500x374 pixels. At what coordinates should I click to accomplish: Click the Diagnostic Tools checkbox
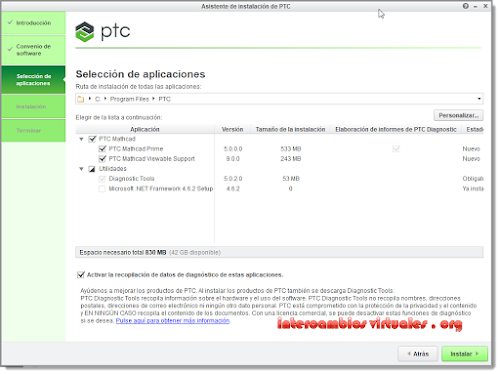(102, 179)
